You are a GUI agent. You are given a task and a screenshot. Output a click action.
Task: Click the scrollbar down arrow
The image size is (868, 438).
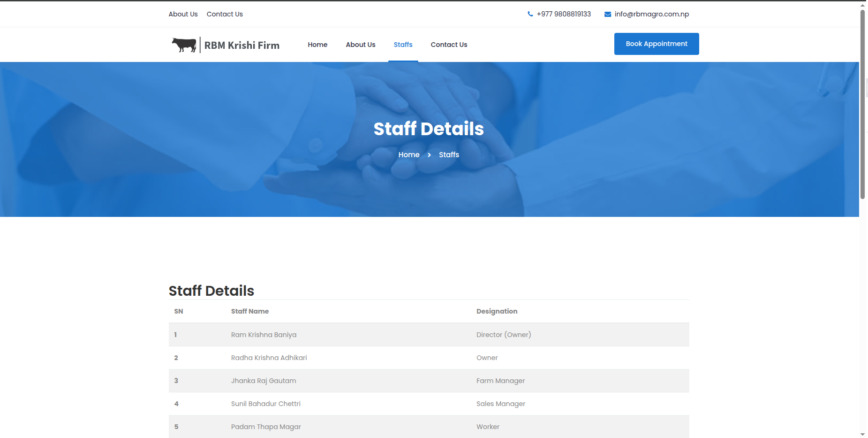pos(862,434)
